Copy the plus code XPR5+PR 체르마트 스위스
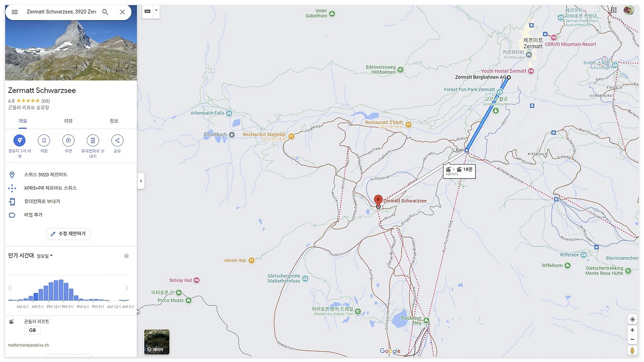The height and width of the screenshot is (362, 644). [x=71, y=188]
